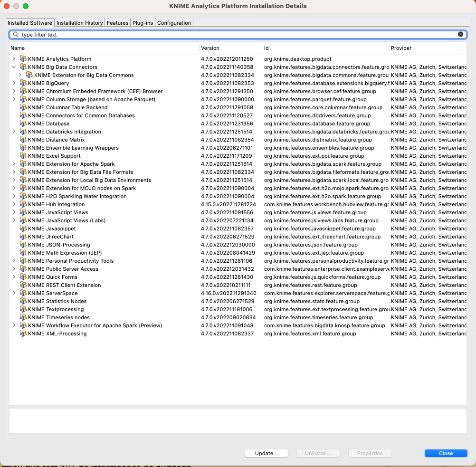
Task: Click the org.knime.features.json.feature.group Id
Action: (x=311, y=245)
